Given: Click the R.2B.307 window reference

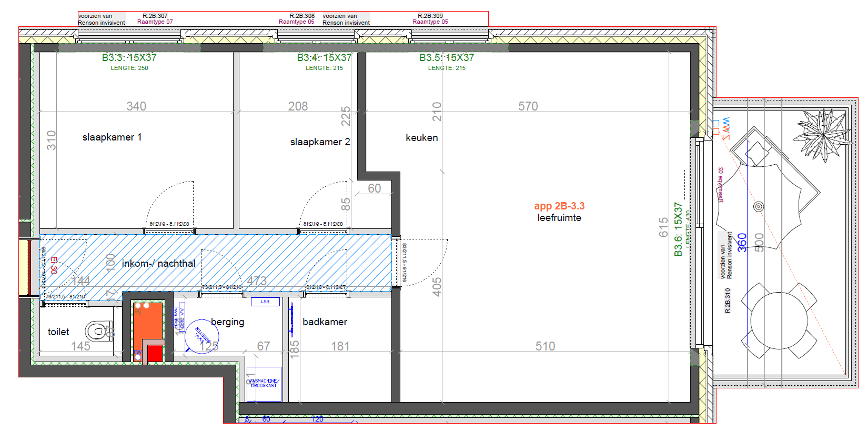Looking at the screenshot, I should point(155,16).
